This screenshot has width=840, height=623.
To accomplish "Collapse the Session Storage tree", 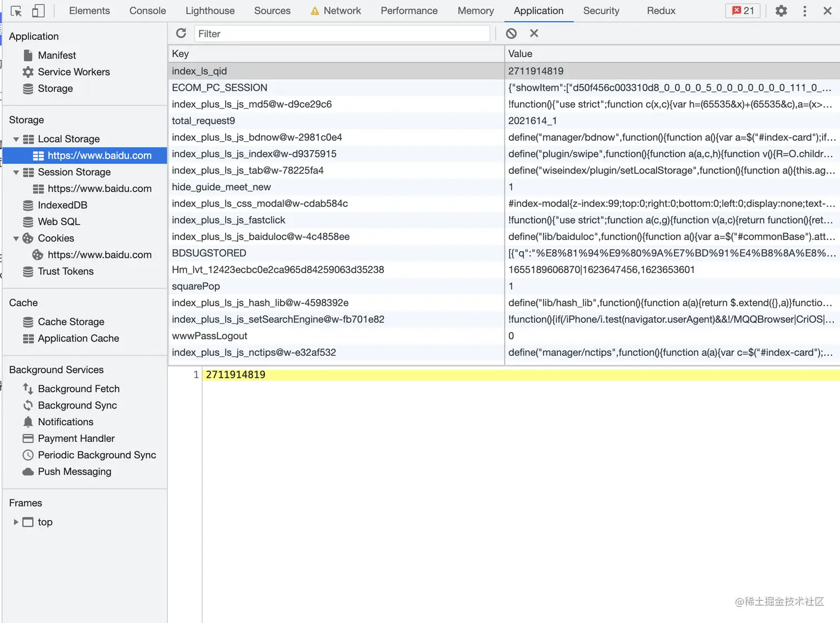I will coord(16,172).
